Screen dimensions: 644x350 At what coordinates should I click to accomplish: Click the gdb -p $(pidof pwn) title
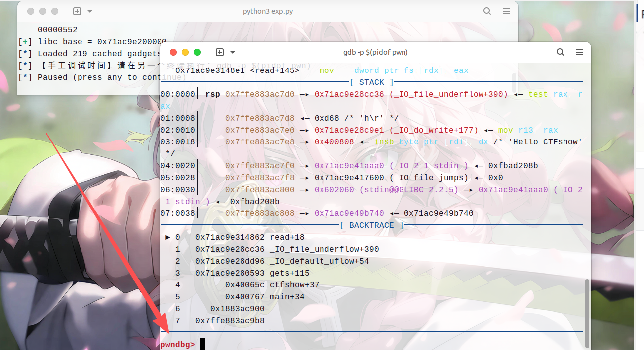tap(375, 52)
